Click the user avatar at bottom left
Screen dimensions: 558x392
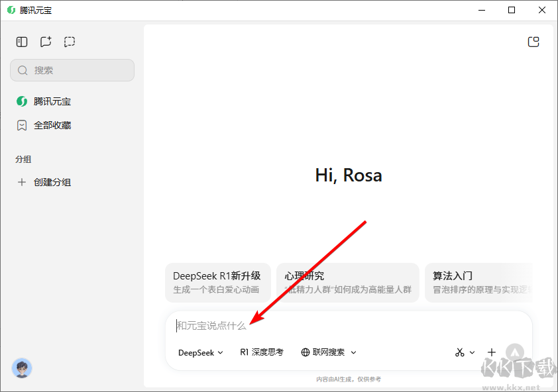click(22, 367)
